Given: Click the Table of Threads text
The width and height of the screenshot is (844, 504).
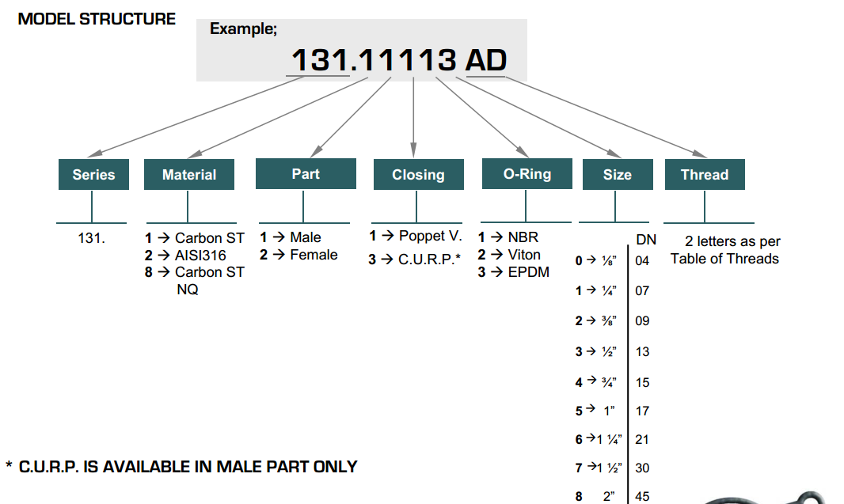Looking at the screenshot, I should point(724,259).
